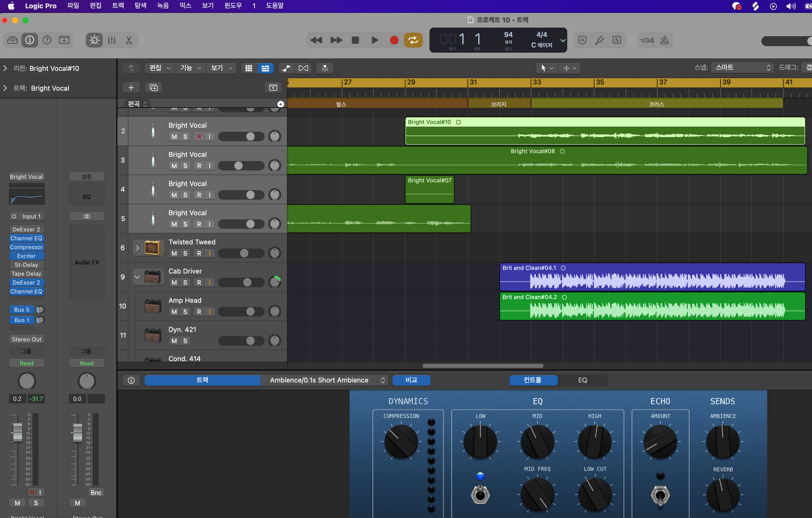This screenshot has width=812, height=518.
Task: Switch to list view icon
Action: tap(265, 68)
